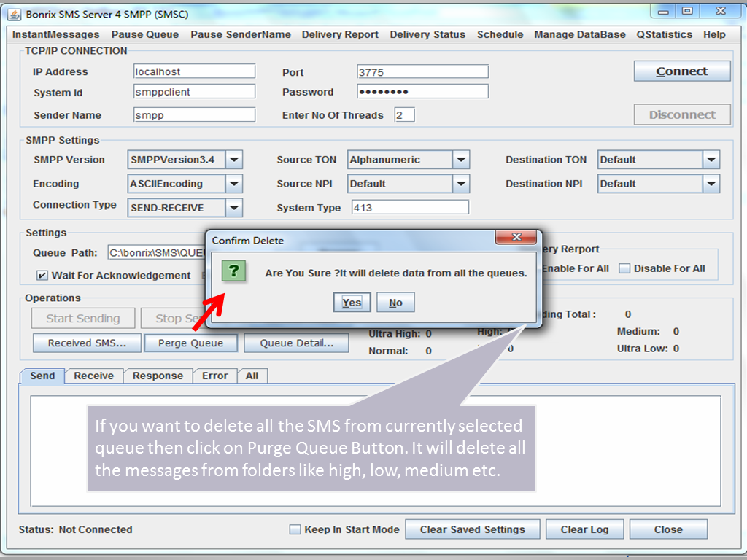Open the Manage DataBase menu
This screenshot has width=747, height=560.
point(580,34)
